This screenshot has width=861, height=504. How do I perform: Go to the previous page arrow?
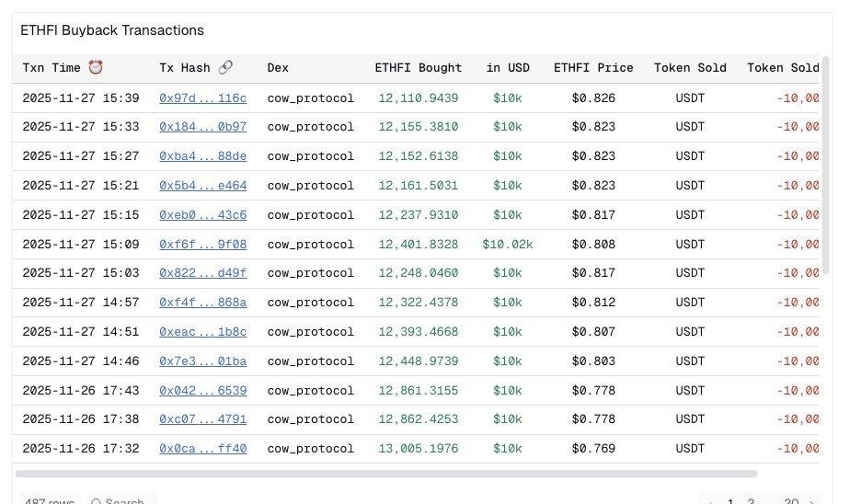(707, 502)
